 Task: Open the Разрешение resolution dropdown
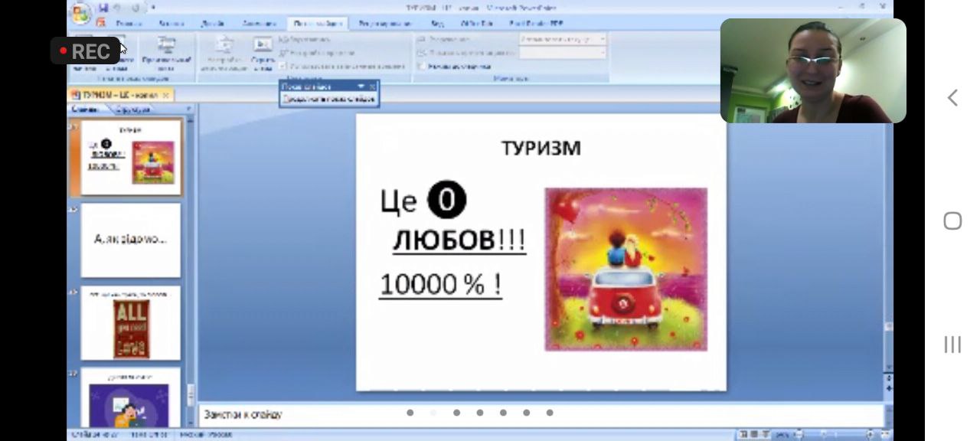pyautogui.click(x=563, y=38)
